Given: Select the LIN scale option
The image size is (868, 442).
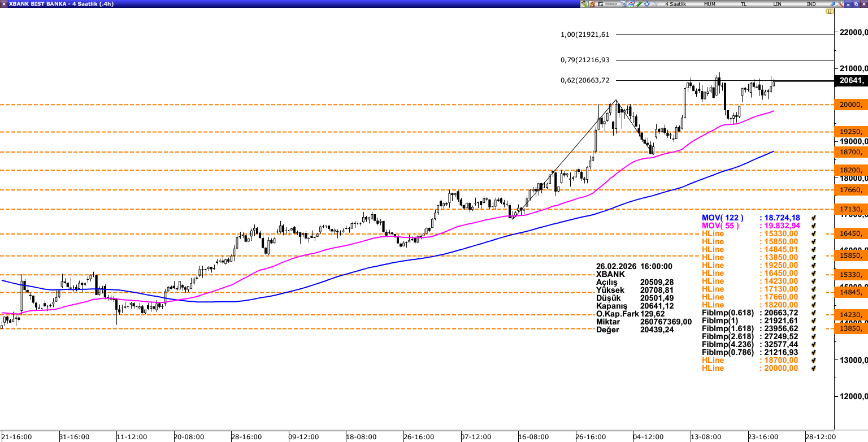Looking at the screenshot, I should (x=778, y=4).
